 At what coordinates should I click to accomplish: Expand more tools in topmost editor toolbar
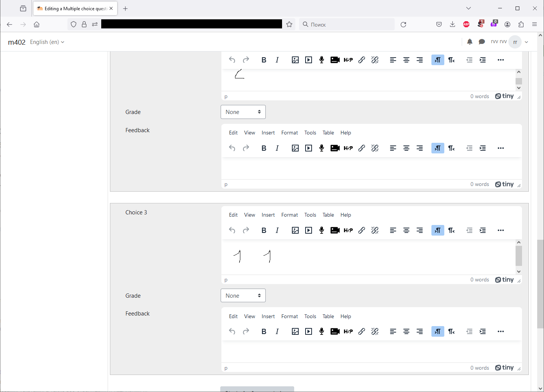(x=501, y=60)
